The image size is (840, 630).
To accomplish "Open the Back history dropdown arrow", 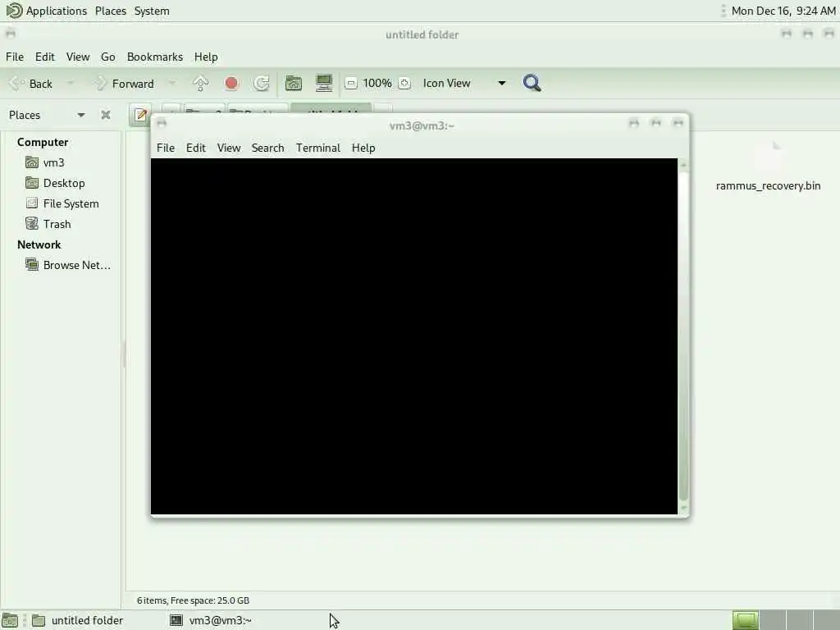I will (x=71, y=84).
